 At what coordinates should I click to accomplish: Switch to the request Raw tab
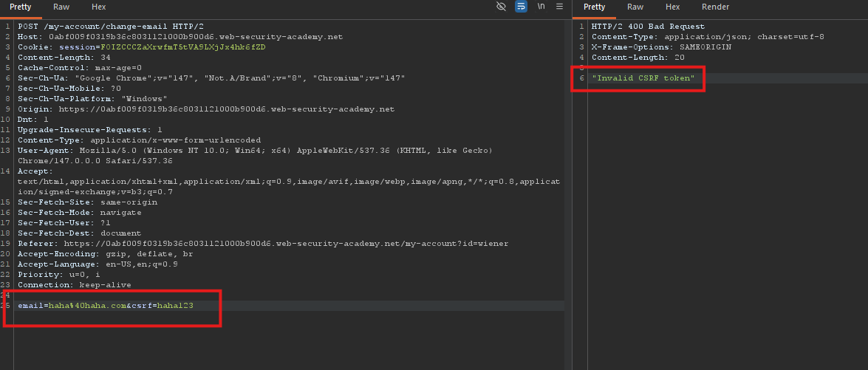tap(61, 7)
